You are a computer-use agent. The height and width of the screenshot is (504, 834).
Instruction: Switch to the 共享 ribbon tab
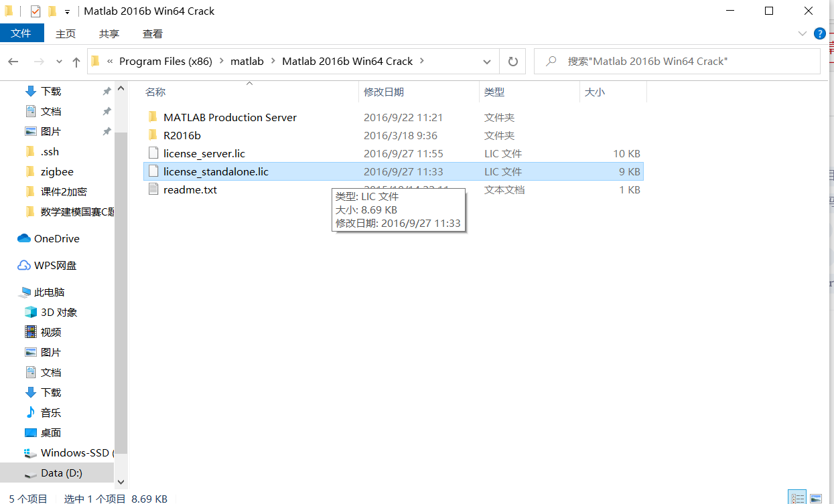pos(109,33)
